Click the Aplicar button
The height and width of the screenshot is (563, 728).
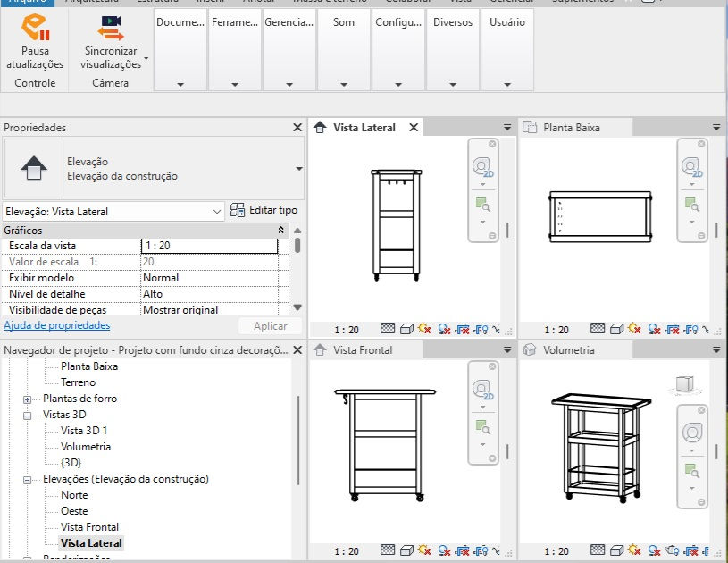pyautogui.click(x=271, y=326)
